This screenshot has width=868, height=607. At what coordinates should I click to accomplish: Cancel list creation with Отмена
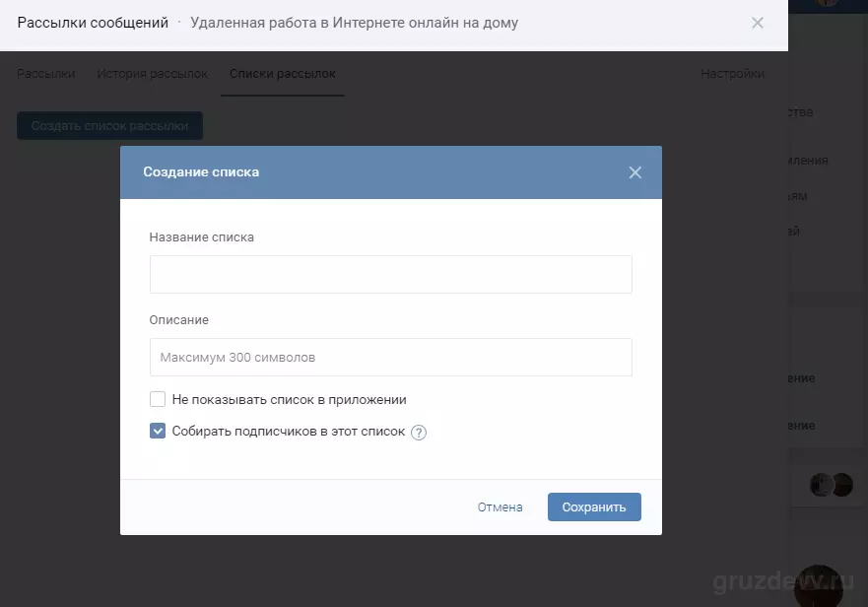coord(500,506)
